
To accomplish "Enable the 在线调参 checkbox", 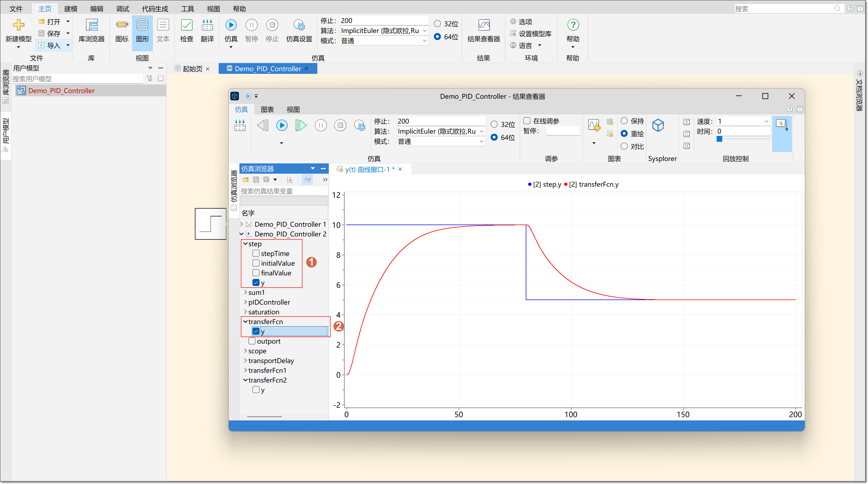I will coord(527,121).
